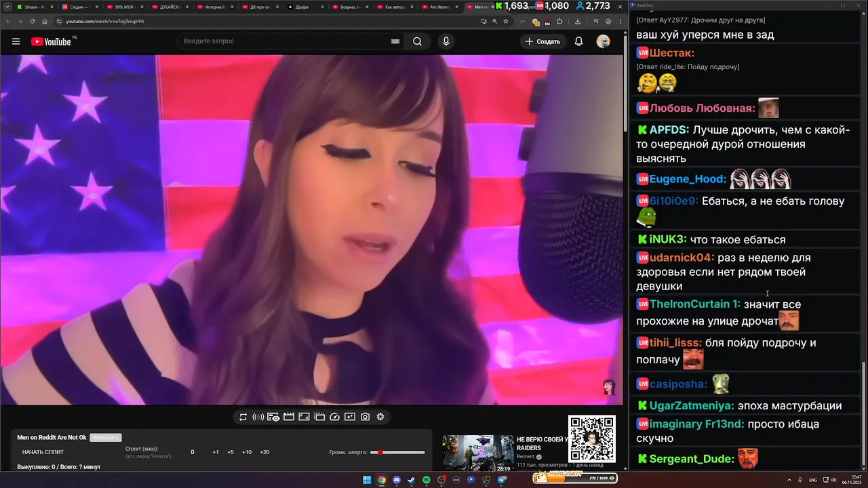Open the YouTube account avatar menu

click(603, 41)
